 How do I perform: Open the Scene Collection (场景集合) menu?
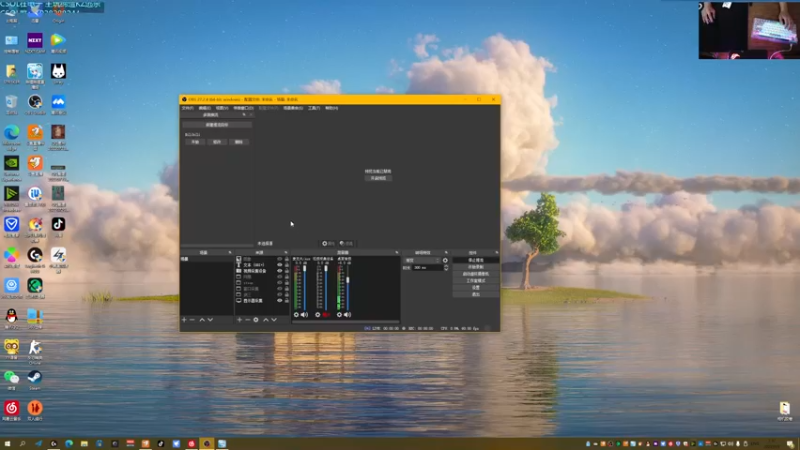[293, 108]
